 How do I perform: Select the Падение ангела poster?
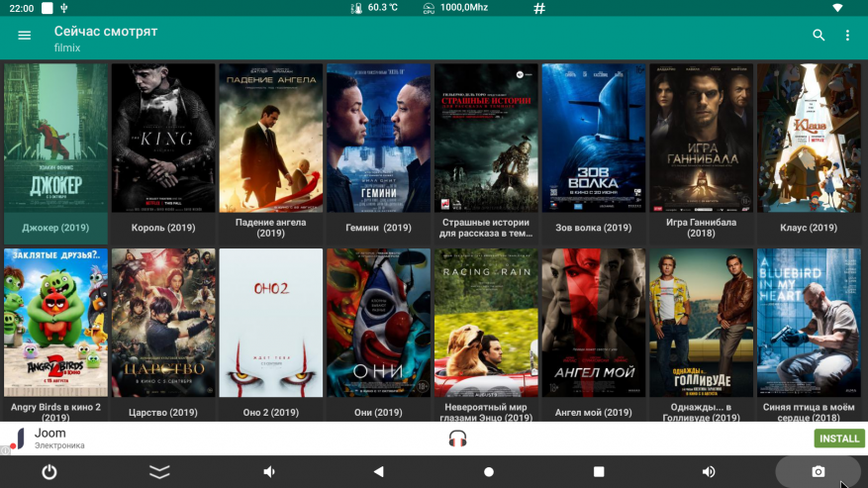tap(271, 138)
